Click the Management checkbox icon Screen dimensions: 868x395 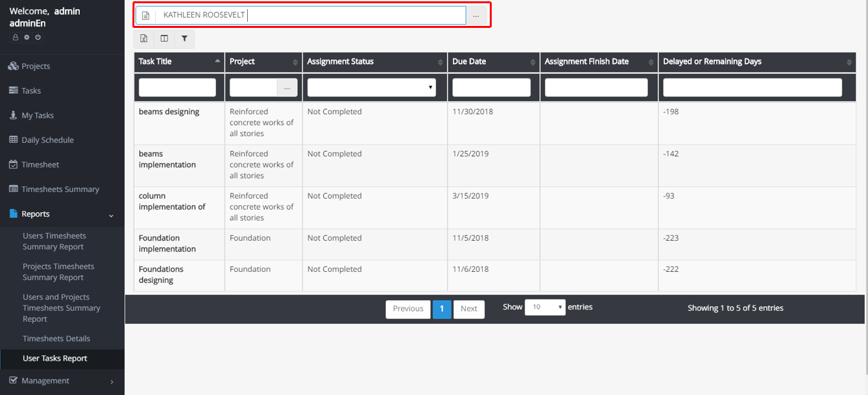[13, 381]
